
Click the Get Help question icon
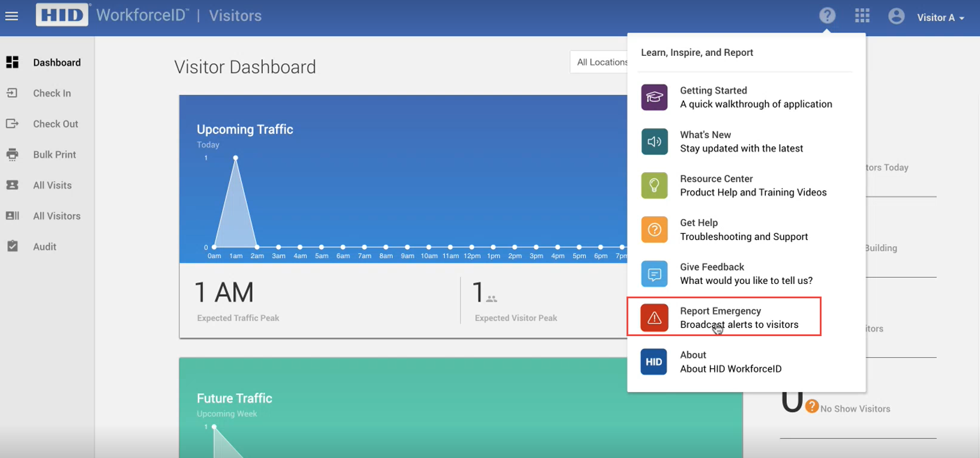pyautogui.click(x=654, y=229)
